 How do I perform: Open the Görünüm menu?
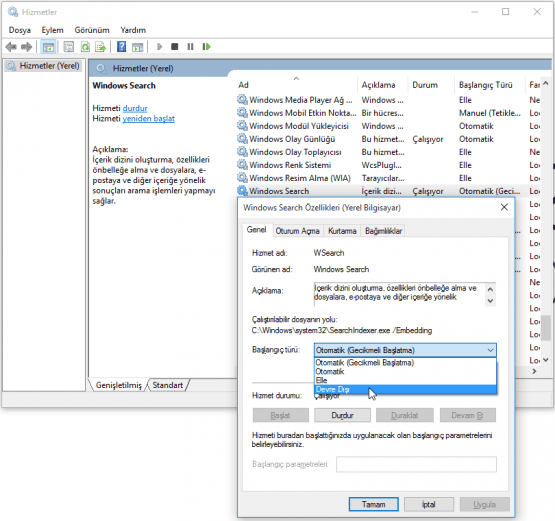point(92,30)
